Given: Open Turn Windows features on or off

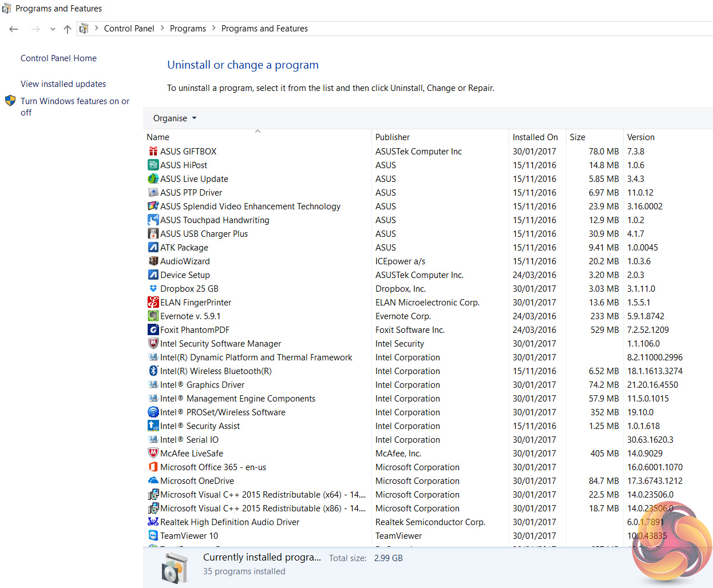Looking at the screenshot, I should pyautogui.click(x=75, y=107).
